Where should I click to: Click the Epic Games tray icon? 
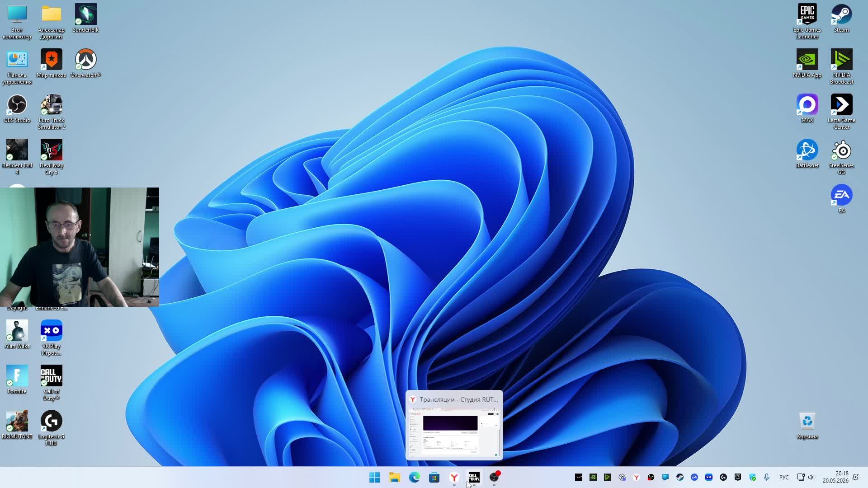click(738, 477)
